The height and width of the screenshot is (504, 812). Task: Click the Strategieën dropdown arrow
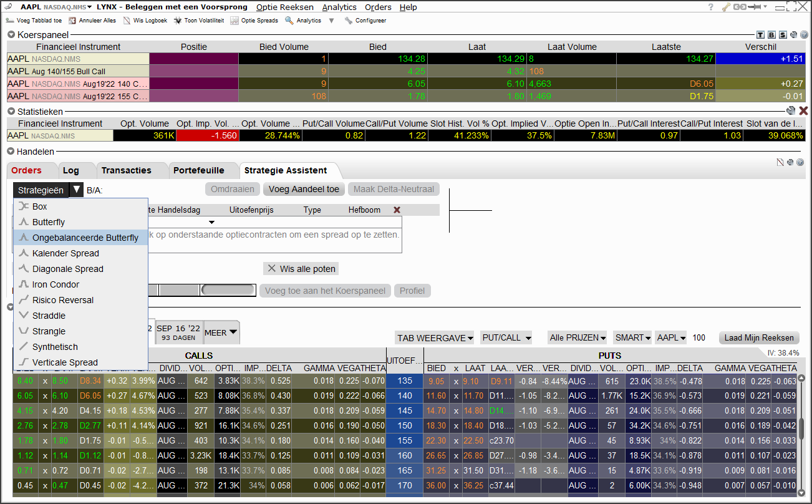[76, 190]
